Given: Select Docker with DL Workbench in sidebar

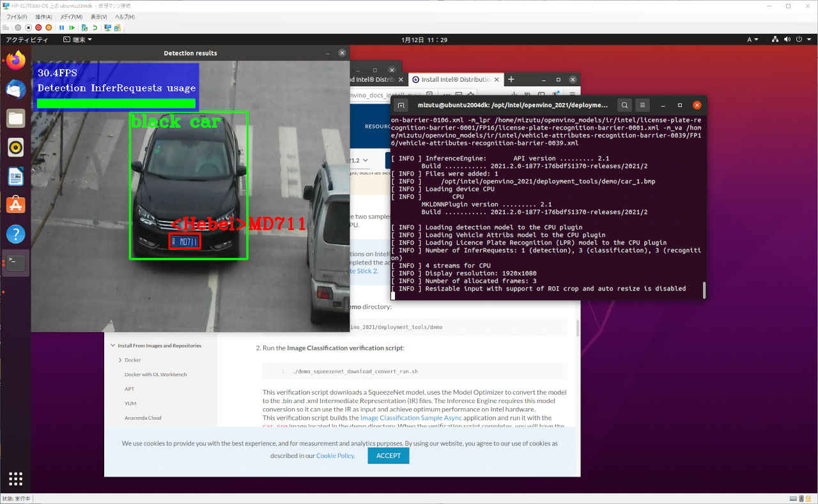Looking at the screenshot, I should 155,374.
